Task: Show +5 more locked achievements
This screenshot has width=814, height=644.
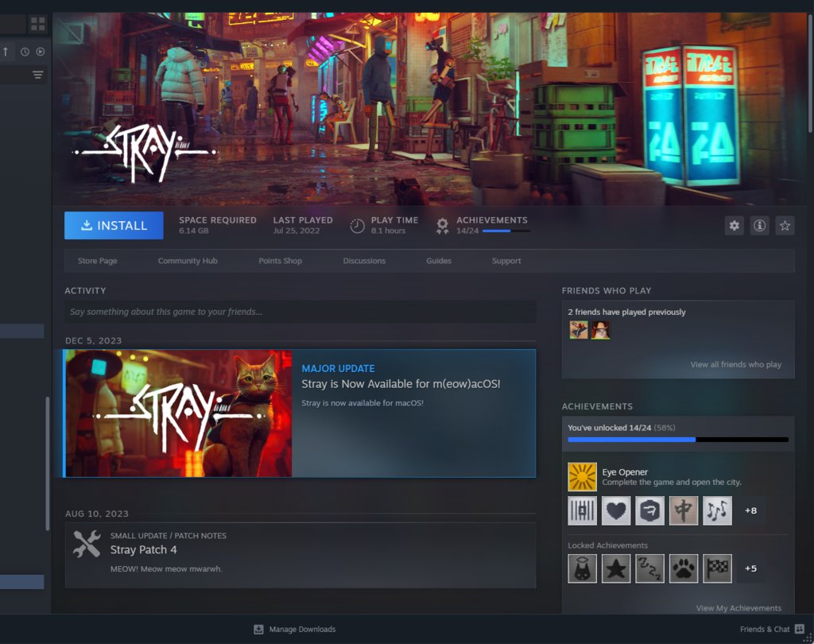Action: [750, 568]
